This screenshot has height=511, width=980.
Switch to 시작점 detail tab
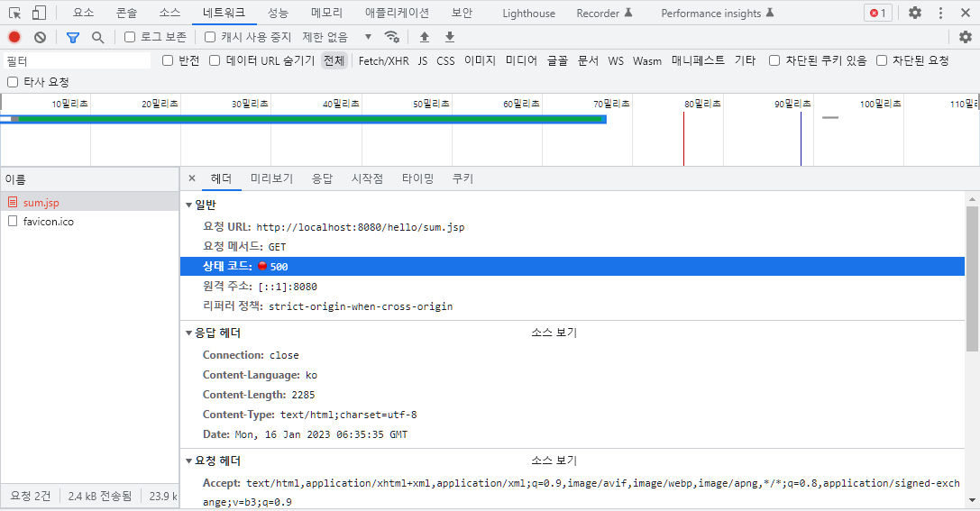click(x=368, y=178)
